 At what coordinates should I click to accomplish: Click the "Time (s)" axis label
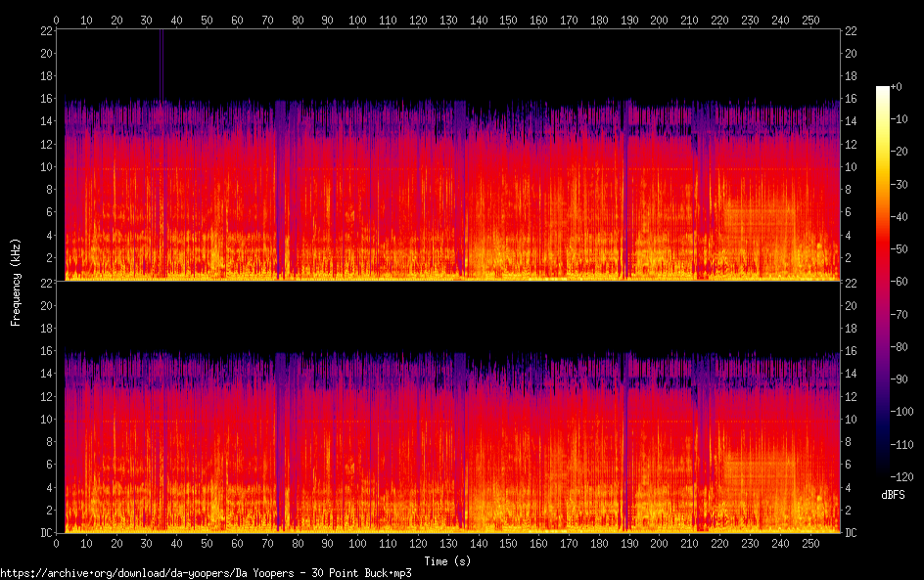pos(449,561)
